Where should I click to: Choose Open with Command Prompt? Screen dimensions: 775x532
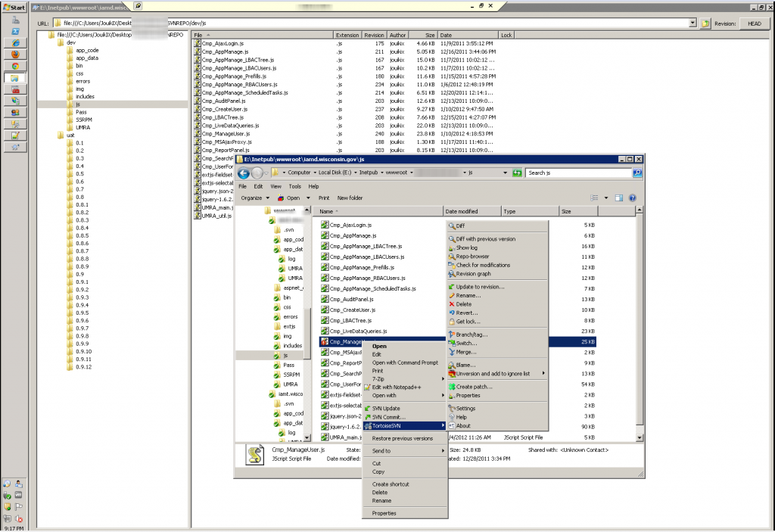[x=405, y=362]
